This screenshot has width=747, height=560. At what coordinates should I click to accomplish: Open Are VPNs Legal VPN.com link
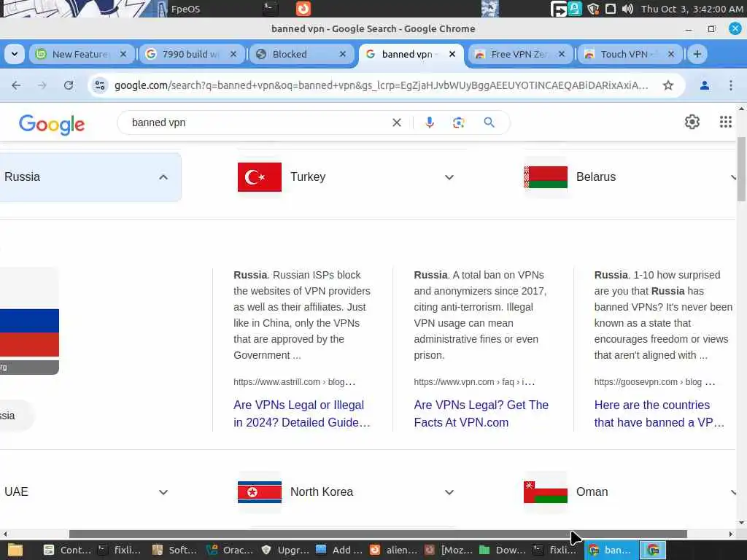click(481, 413)
